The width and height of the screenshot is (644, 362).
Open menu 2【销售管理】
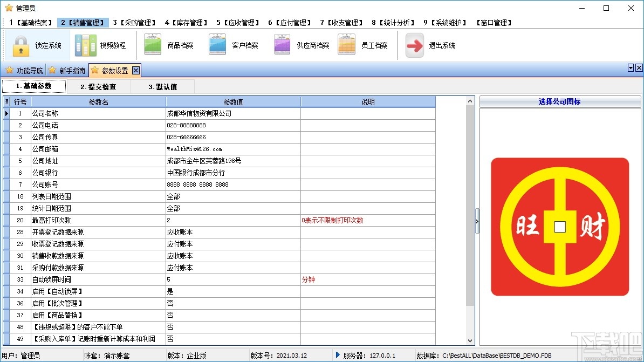(83, 23)
